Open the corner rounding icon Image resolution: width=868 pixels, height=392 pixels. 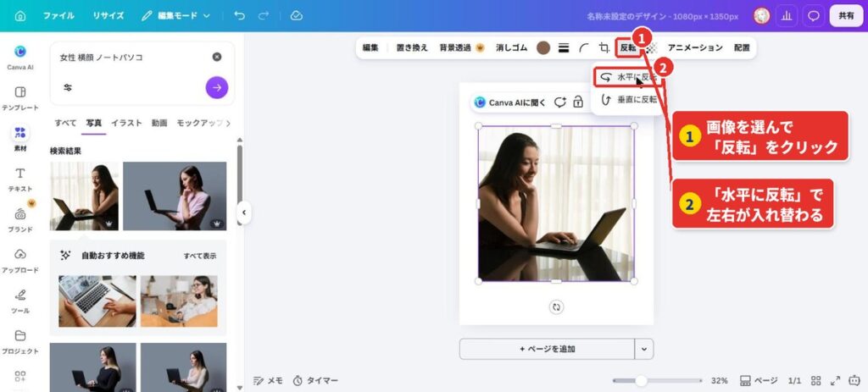tap(583, 48)
